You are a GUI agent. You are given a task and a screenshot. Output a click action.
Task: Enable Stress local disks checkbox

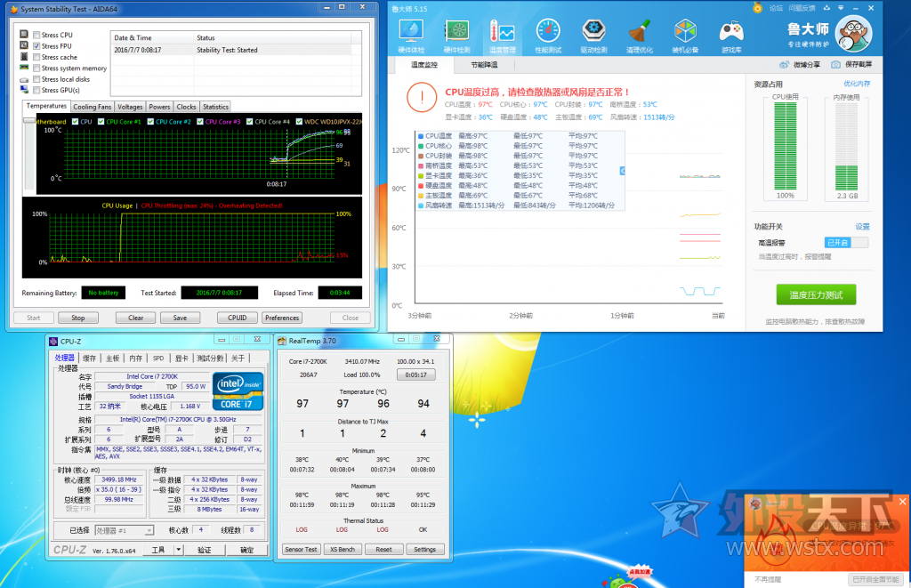[x=36, y=79]
